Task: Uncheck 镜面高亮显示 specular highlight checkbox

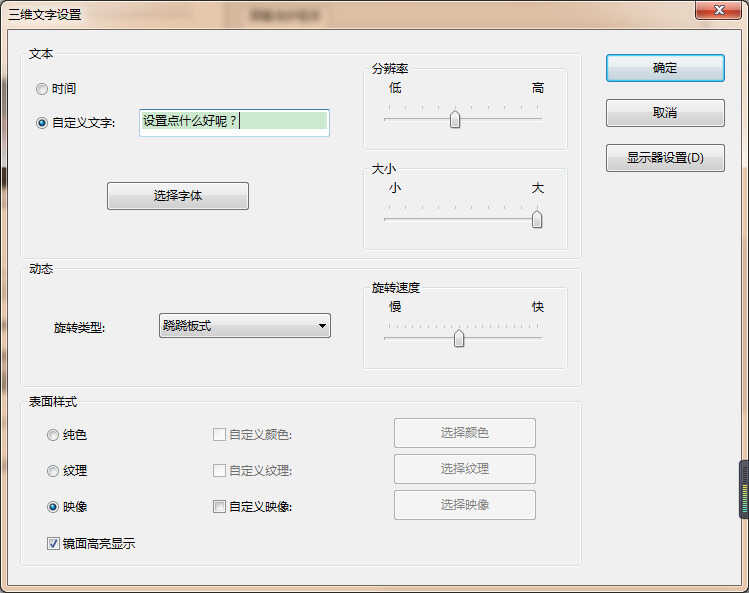Action: [53, 544]
